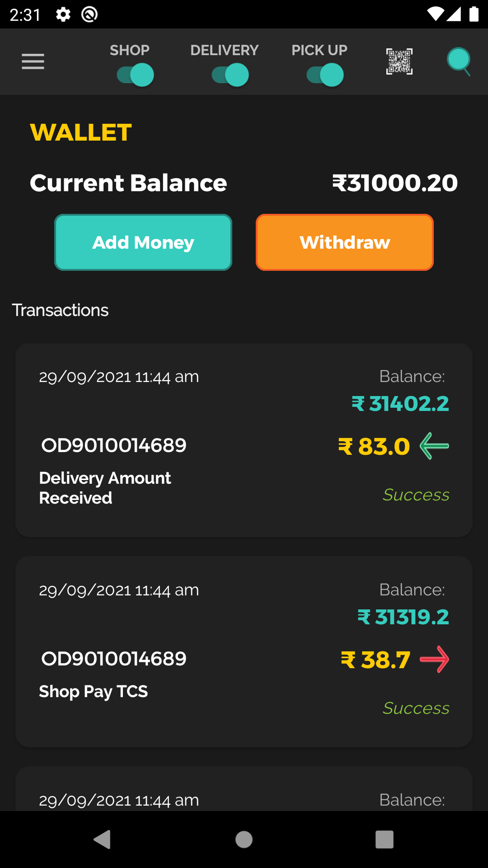This screenshot has height=868, width=488.
Task: Tap the orange Withdraw button
Action: coord(344,242)
